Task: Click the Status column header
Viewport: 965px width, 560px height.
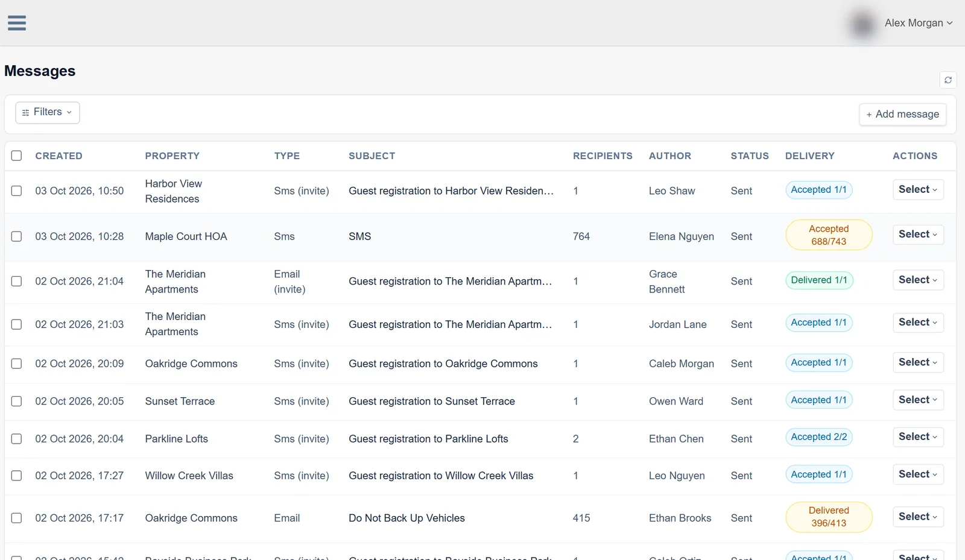Action: (750, 156)
